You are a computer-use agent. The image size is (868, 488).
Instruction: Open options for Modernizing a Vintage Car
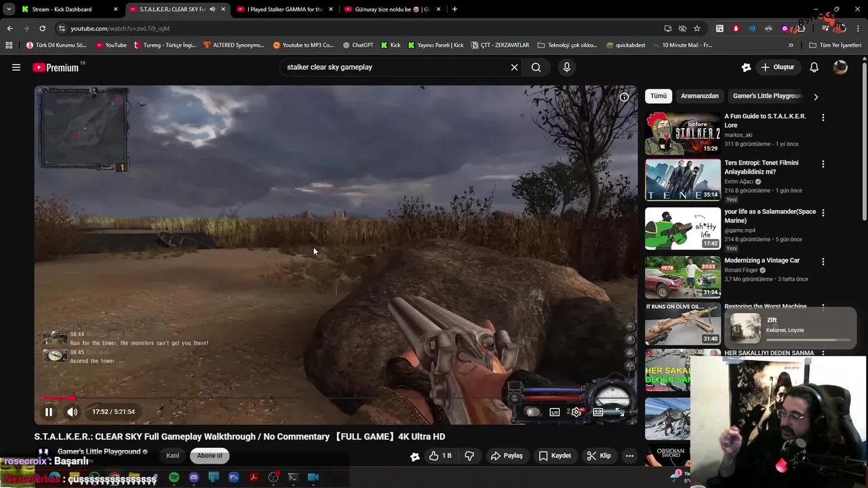point(823,262)
